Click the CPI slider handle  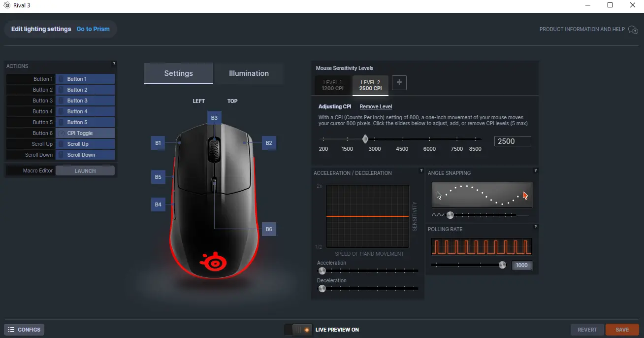click(x=365, y=139)
